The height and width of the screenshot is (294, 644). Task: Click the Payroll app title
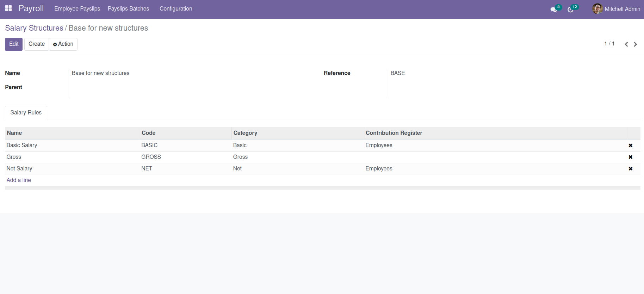pyautogui.click(x=31, y=8)
